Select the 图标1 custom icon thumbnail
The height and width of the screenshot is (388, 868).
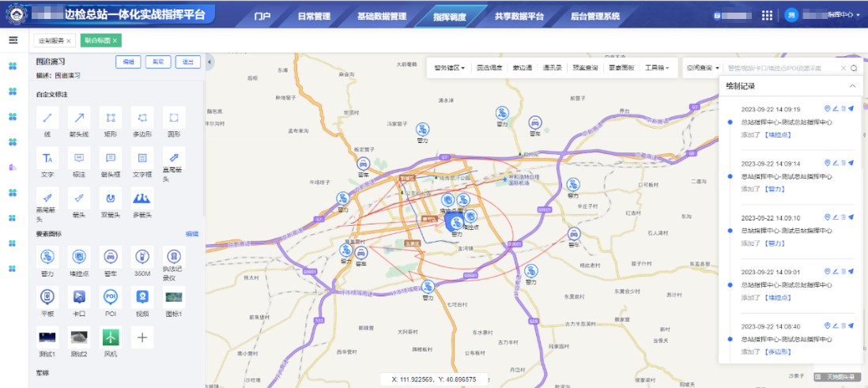(174, 297)
